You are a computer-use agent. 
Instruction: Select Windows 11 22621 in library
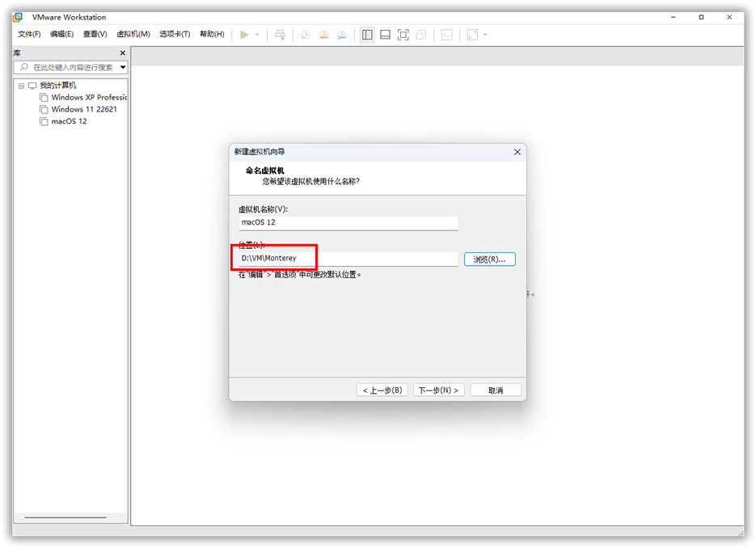coord(84,109)
